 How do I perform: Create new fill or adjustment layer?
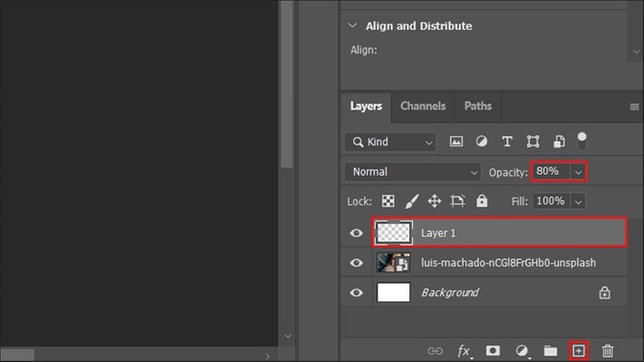pyautogui.click(x=522, y=351)
